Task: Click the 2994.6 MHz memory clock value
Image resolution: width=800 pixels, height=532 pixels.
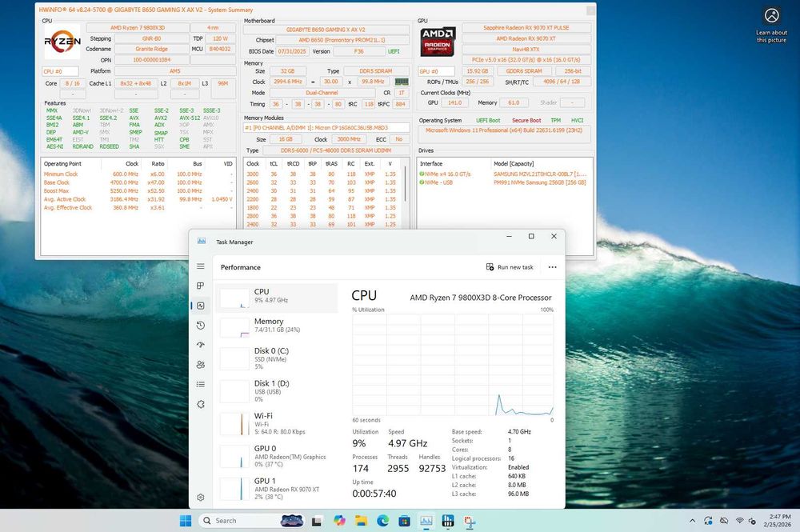Action: point(288,82)
